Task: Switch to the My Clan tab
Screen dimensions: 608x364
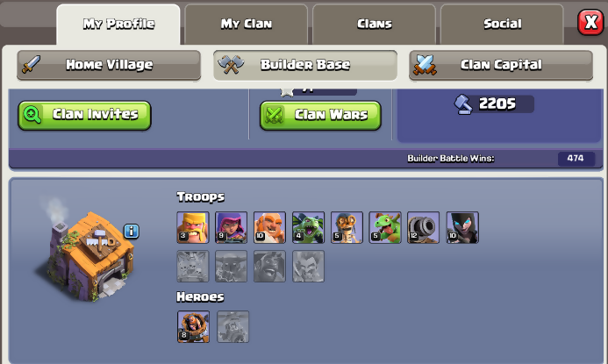Action: 247,25
